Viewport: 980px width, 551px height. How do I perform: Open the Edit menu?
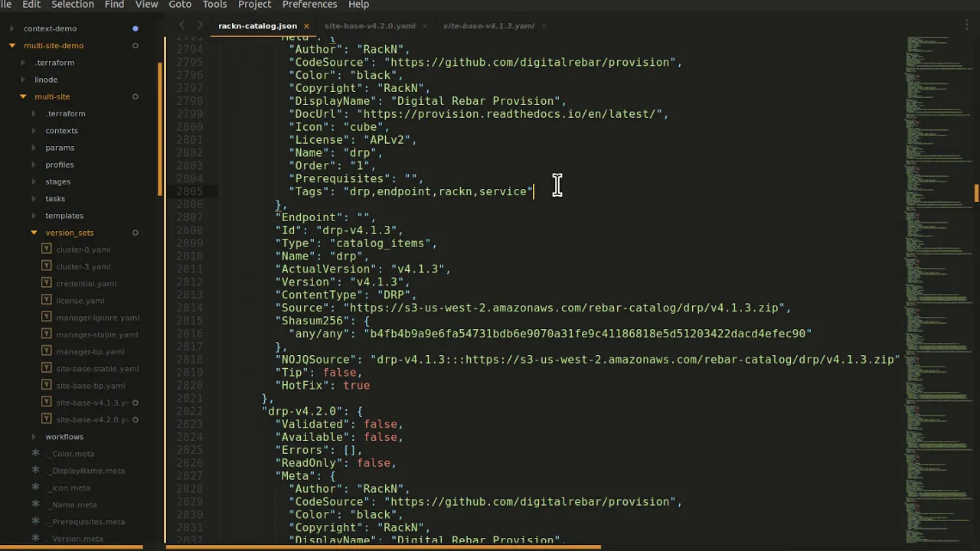pyautogui.click(x=31, y=5)
